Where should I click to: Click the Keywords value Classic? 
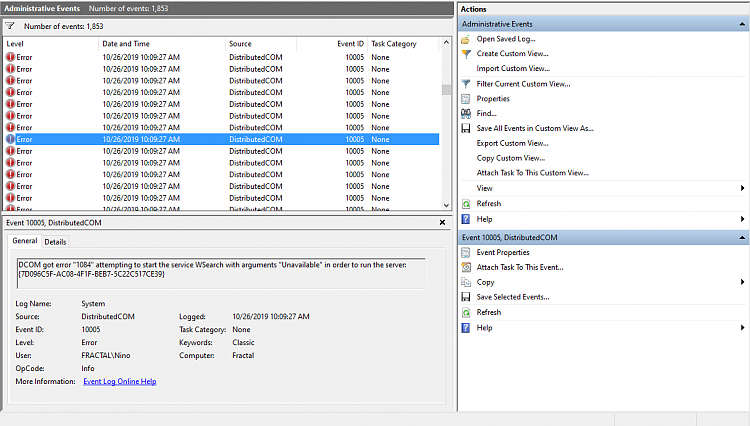(x=243, y=343)
